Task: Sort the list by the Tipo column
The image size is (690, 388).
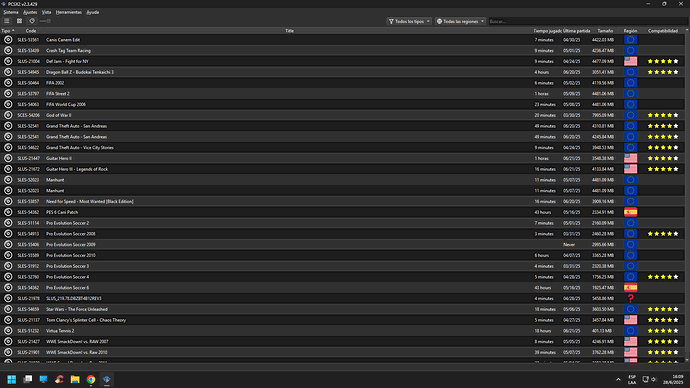Action: tap(8, 31)
